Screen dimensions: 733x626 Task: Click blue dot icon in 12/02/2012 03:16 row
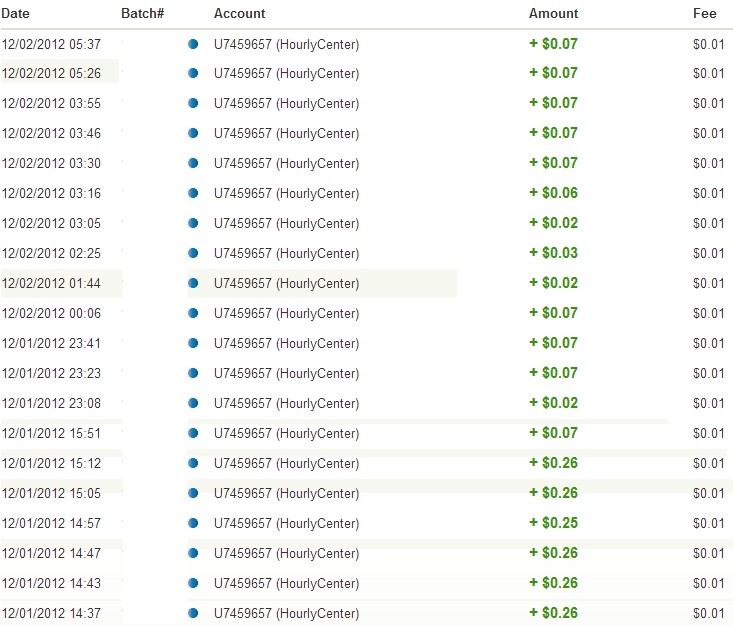[x=193, y=193]
